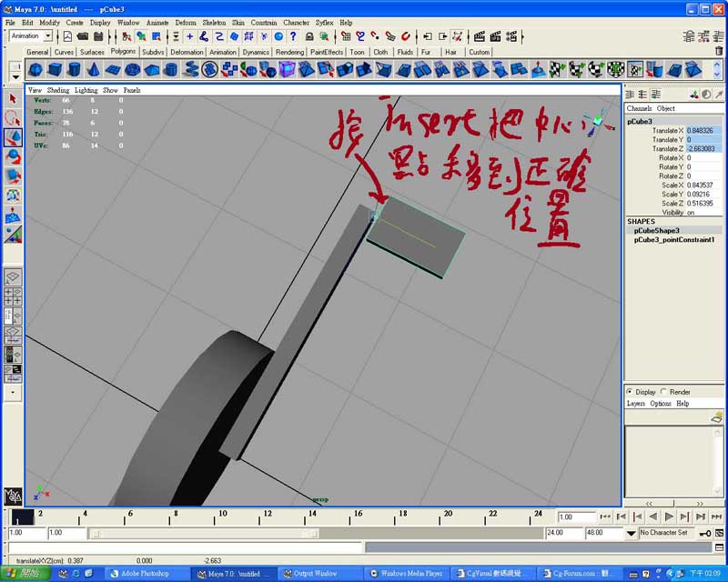The width and height of the screenshot is (728, 582).
Task: Click the Open Scene folder icon
Action: (83, 36)
